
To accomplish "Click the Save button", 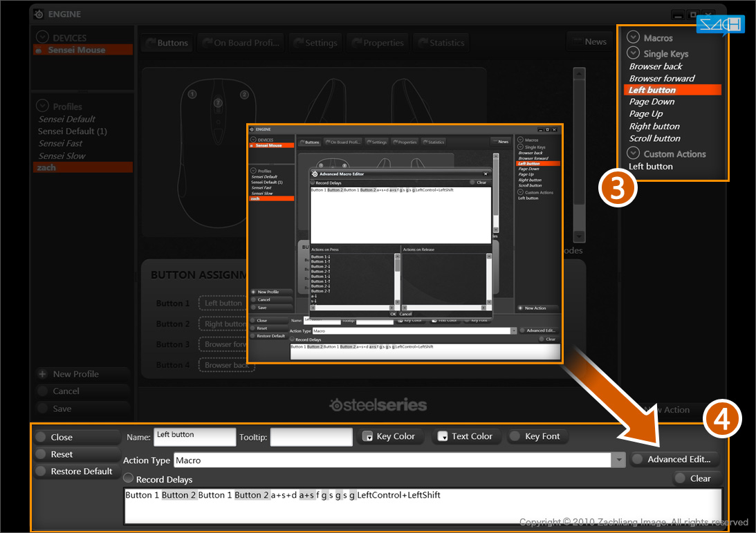I will pyautogui.click(x=82, y=409).
